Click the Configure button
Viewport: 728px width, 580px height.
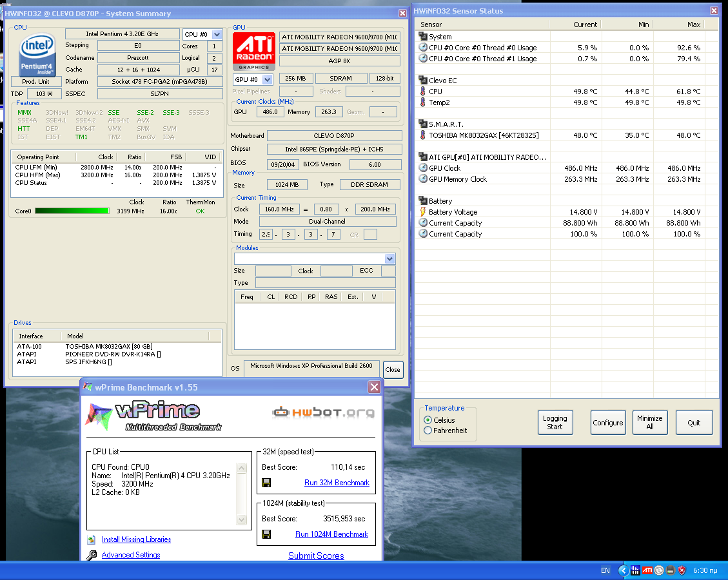[x=608, y=422]
